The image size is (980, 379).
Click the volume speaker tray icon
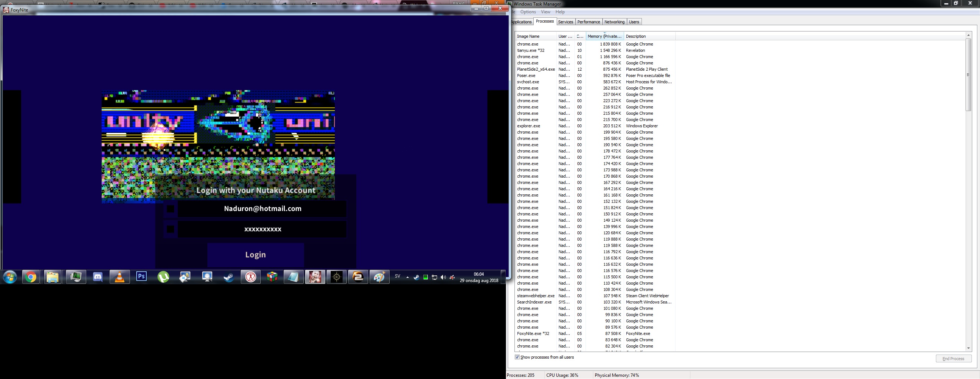pyautogui.click(x=443, y=278)
